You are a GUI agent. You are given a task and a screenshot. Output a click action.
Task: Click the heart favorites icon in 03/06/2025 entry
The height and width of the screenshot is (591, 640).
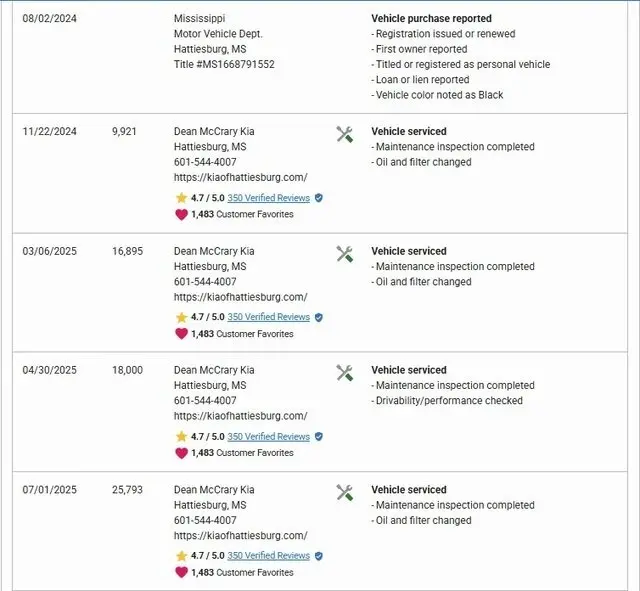click(x=181, y=334)
